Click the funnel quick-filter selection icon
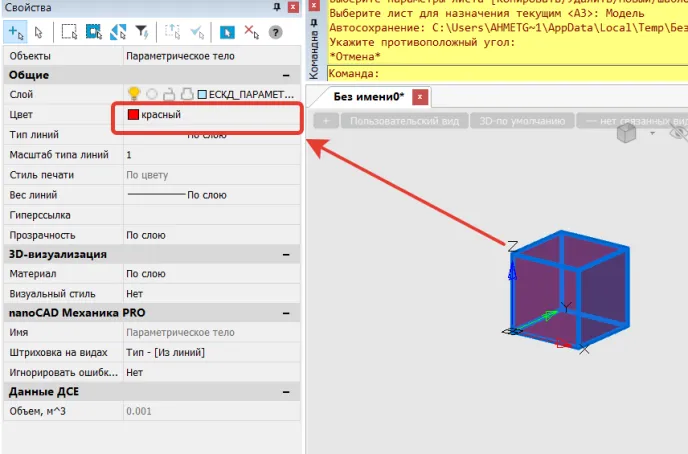This screenshot has height=454, width=688. pos(141,32)
